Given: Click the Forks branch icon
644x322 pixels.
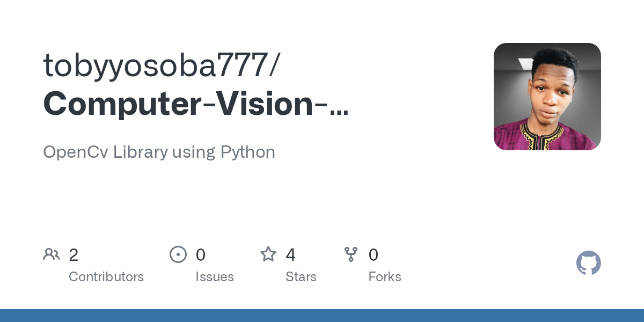Looking at the screenshot, I should click(351, 254).
